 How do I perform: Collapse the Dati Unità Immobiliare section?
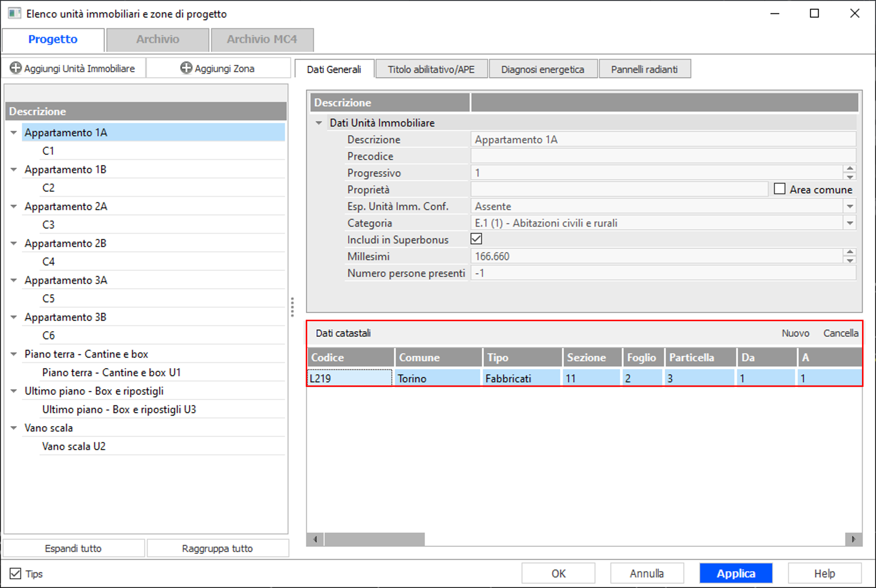pyautogui.click(x=319, y=123)
